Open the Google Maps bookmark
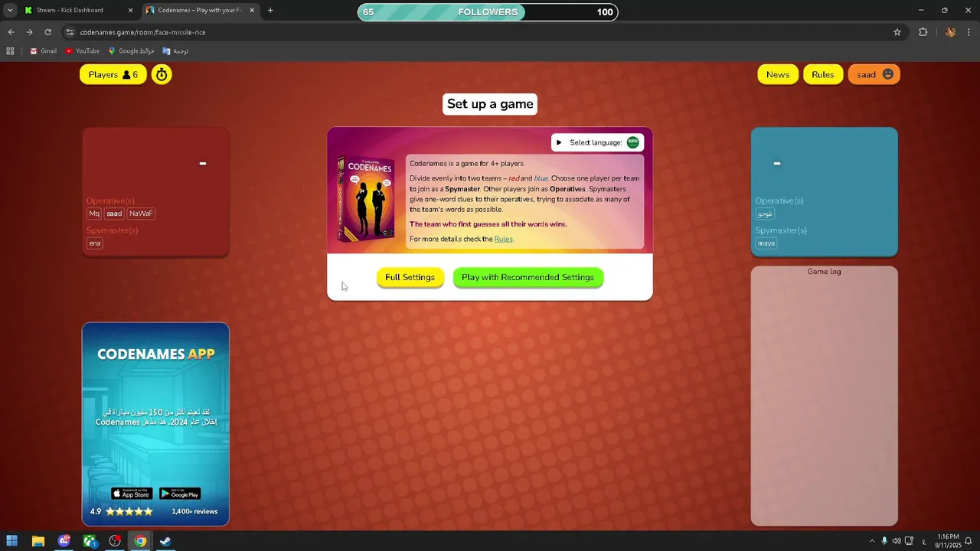This screenshot has height=551, width=980. click(x=132, y=51)
